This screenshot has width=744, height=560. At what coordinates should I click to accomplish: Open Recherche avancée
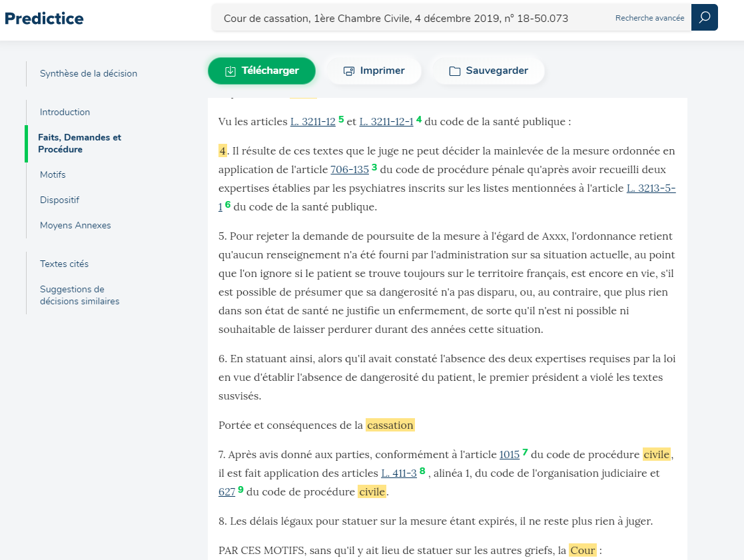(x=649, y=18)
